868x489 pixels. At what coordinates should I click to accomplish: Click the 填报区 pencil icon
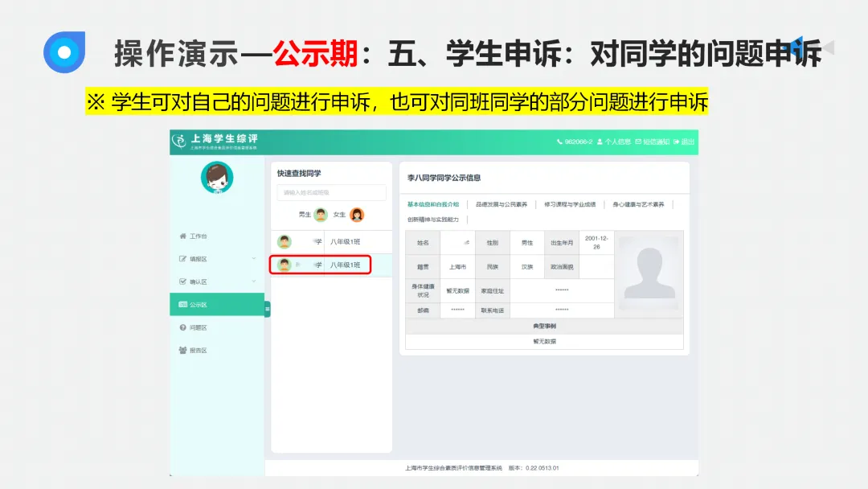182,258
